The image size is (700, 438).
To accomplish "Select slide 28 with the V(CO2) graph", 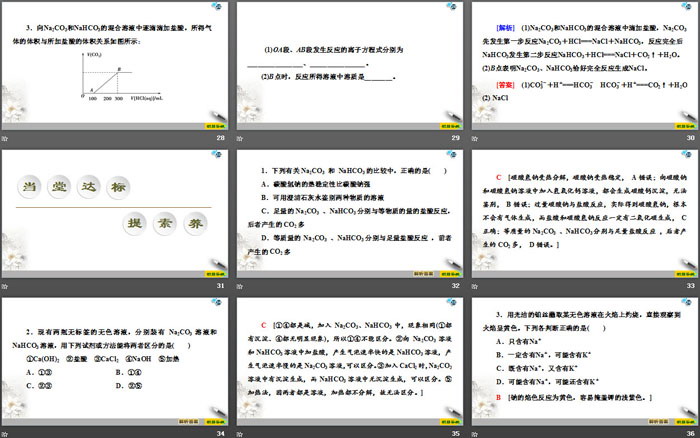I will point(115,66).
